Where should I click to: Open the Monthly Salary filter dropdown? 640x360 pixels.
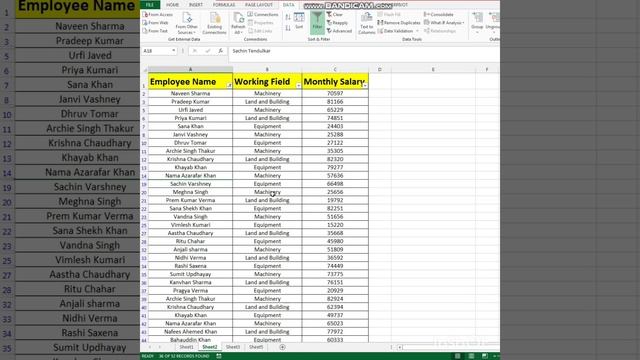pos(365,85)
